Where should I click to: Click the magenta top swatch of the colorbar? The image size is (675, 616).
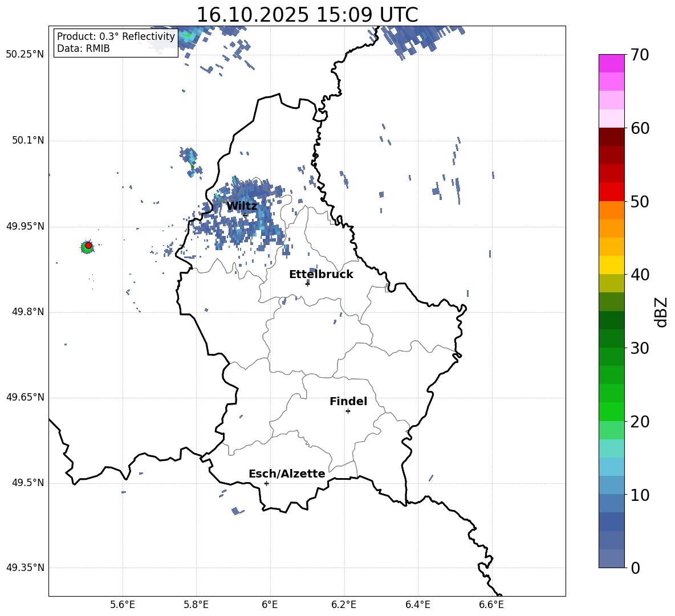(x=612, y=63)
